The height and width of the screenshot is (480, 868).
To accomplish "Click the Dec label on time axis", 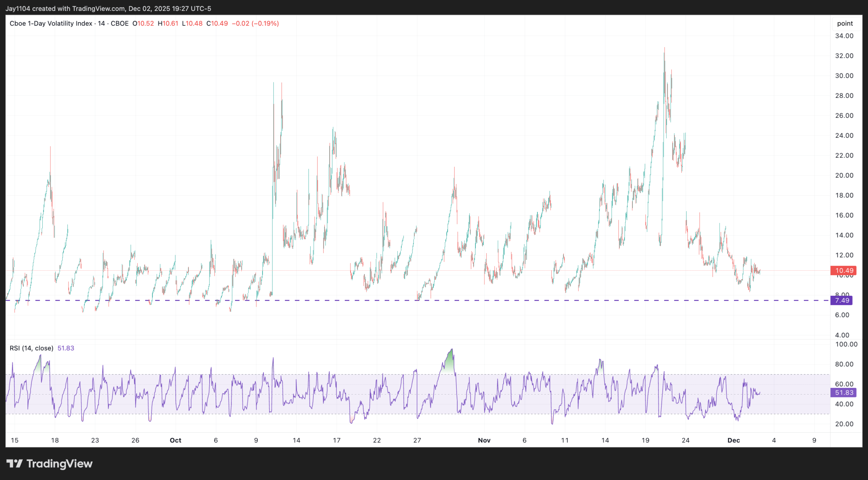I will (x=733, y=440).
